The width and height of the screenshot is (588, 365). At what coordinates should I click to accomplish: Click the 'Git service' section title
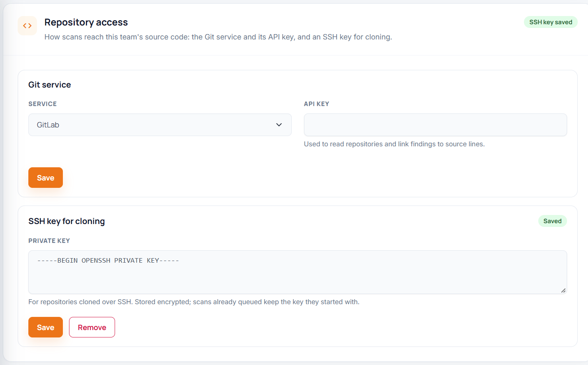(x=50, y=85)
